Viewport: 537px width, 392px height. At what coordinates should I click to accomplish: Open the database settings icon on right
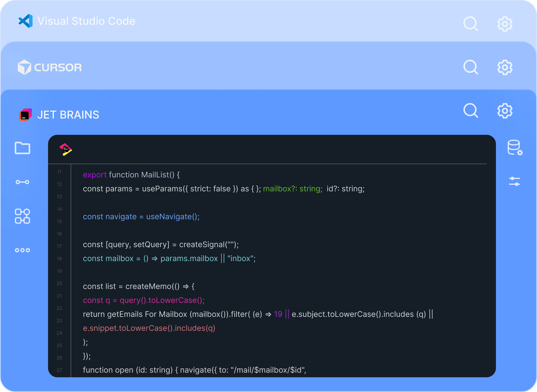tap(515, 148)
